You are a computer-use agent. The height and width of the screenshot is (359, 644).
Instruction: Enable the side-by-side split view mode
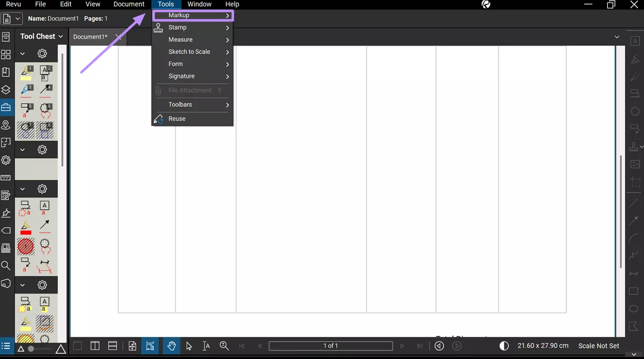[x=95, y=346]
